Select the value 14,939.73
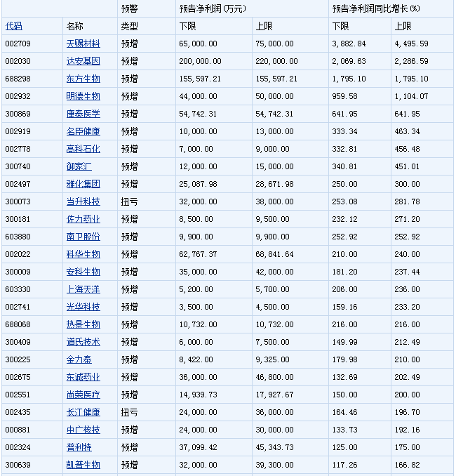 coord(198,395)
